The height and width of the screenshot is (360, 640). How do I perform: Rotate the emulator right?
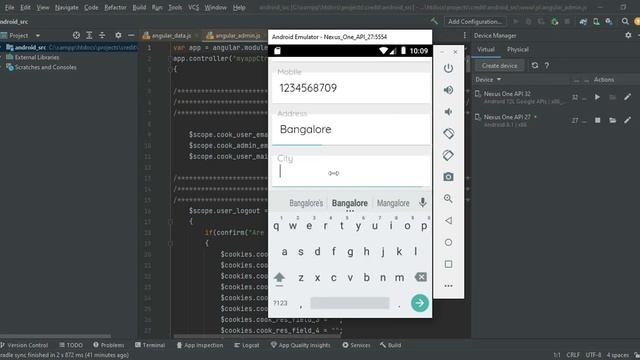click(x=448, y=155)
